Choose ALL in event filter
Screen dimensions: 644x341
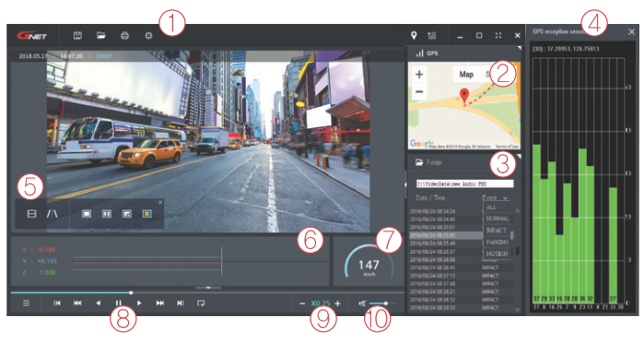click(492, 207)
